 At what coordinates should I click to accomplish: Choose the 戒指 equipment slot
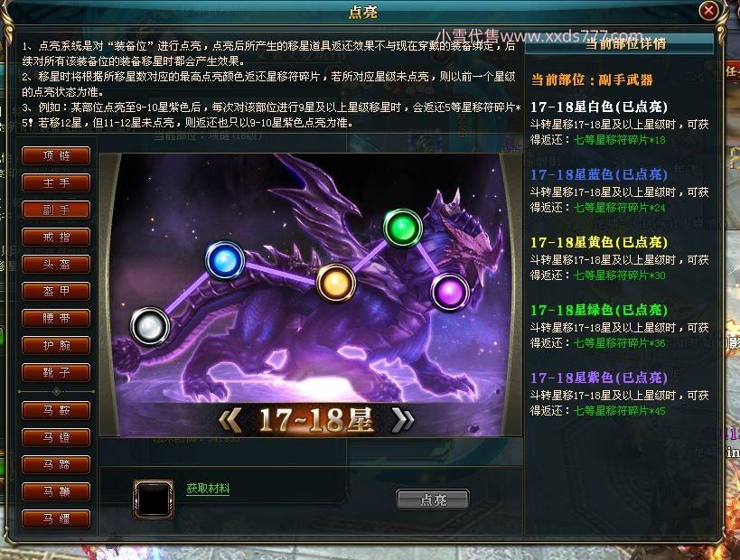(56, 238)
